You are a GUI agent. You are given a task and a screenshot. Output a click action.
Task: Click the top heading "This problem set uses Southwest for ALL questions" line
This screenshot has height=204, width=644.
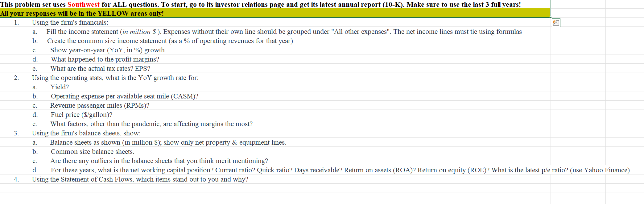pos(261,4)
